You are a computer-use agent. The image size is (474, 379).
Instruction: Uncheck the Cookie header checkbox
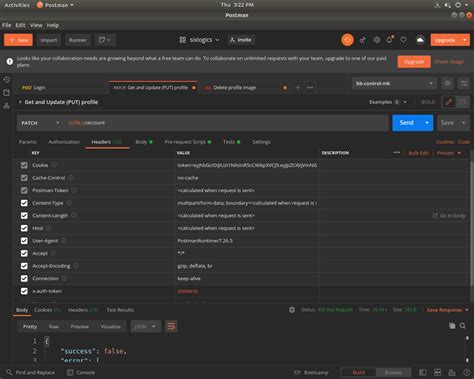(24, 165)
